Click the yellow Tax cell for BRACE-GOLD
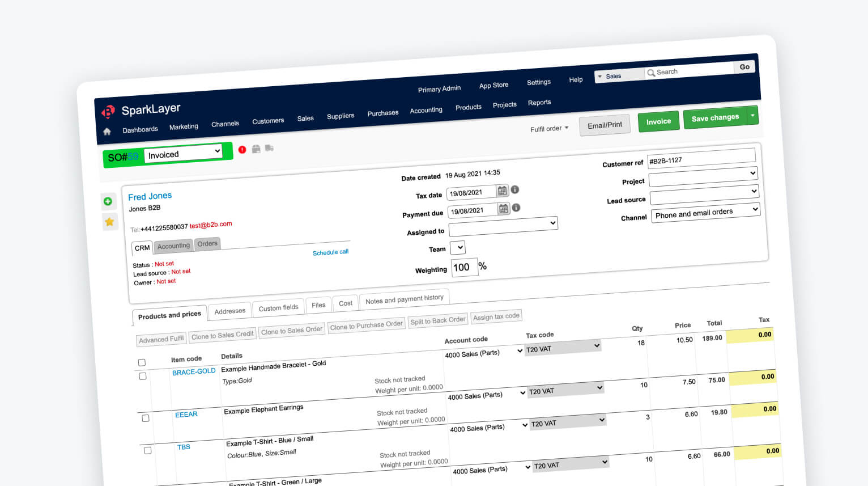868x486 pixels. pyautogui.click(x=750, y=335)
